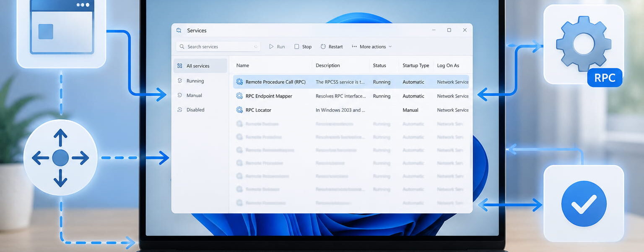The height and width of the screenshot is (252, 644).
Task: Close the Services window
Action: click(465, 30)
